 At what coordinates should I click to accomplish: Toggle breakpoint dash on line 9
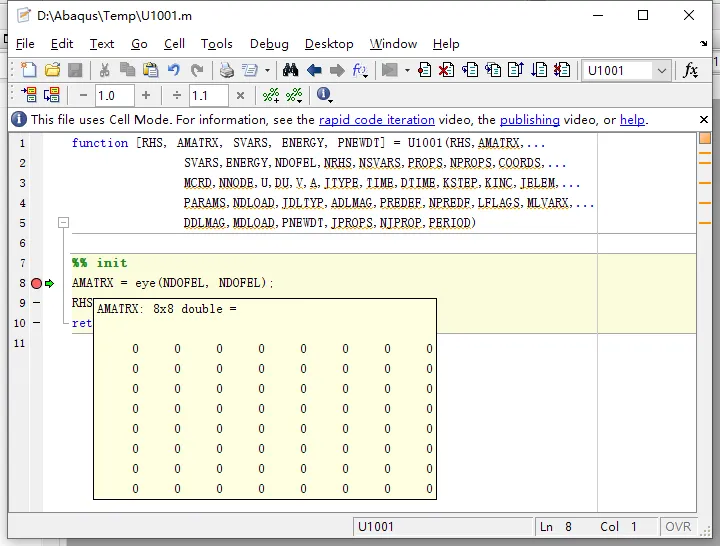[37, 303]
